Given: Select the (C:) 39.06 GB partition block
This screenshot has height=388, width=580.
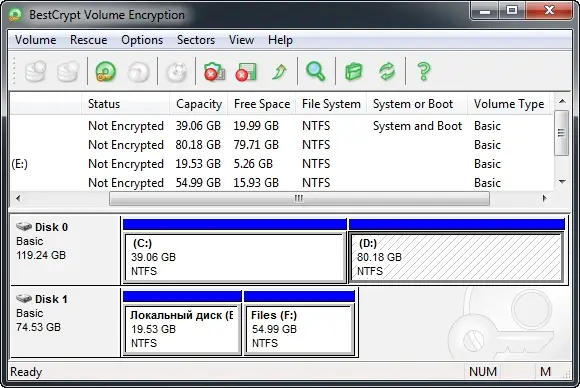Looking at the screenshot, I should pyautogui.click(x=235, y=258).
